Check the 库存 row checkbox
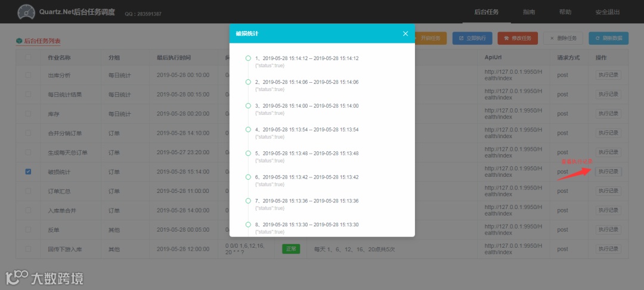 (x=29, y=114)
